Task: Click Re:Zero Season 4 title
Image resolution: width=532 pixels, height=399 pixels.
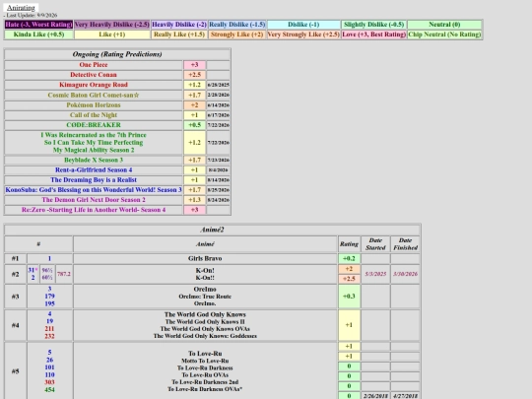Action: coord(94,210)
